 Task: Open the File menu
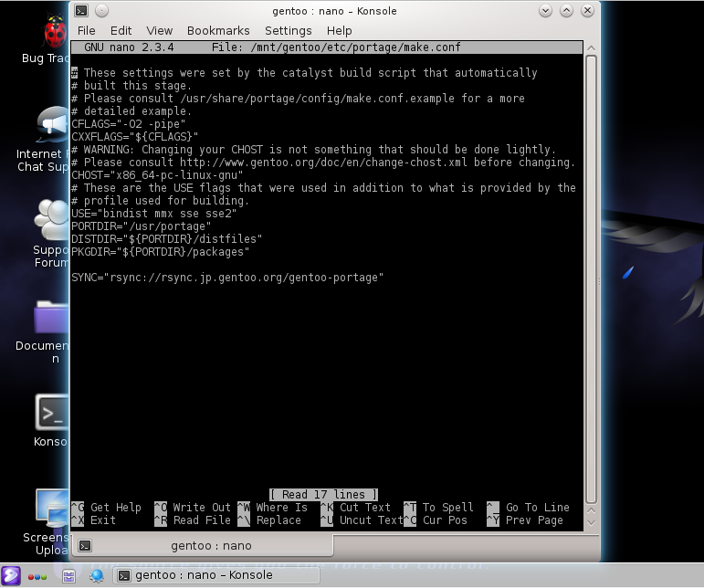(86, 30)
